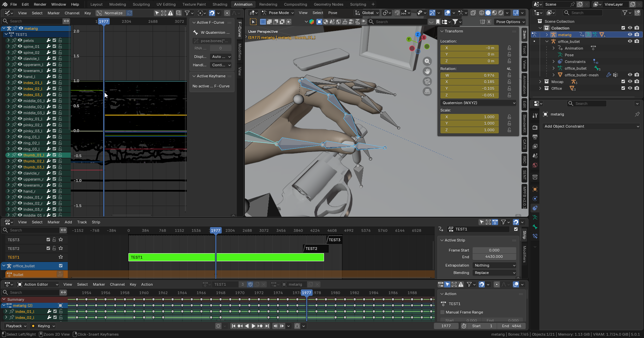Switch to Sculpting workspace tab
The image size is (644, 338).
[x=141, y=4]
